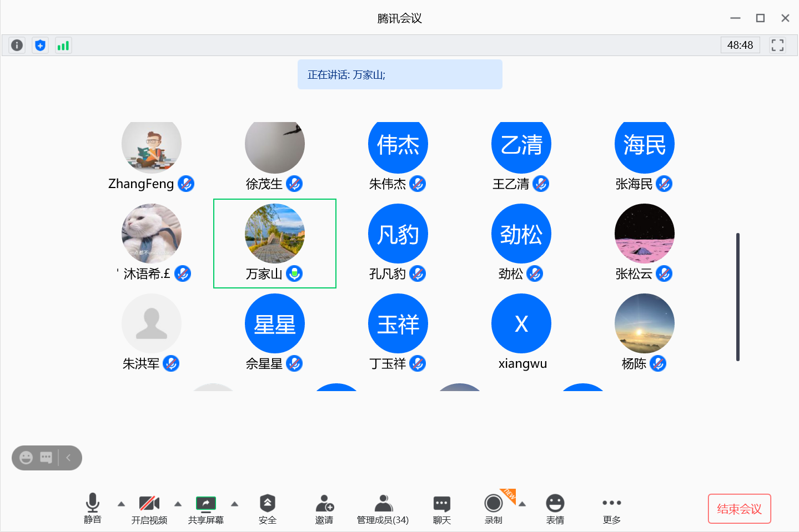The width and height of the screenshot is (799, 532).
Task: Open the More (更多) menu
Action: (611, 509)
